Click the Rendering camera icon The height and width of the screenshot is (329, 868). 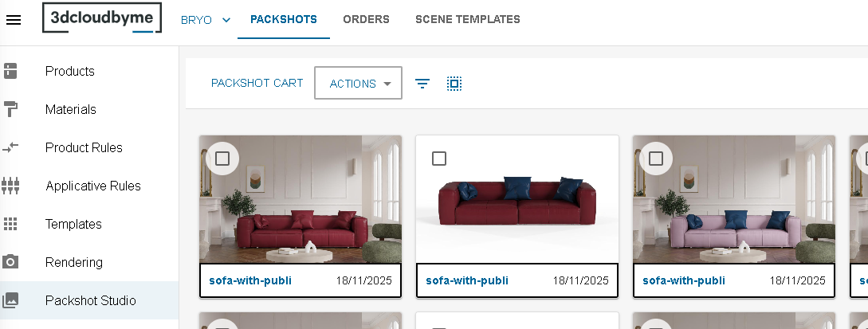(x=11, y=262)
